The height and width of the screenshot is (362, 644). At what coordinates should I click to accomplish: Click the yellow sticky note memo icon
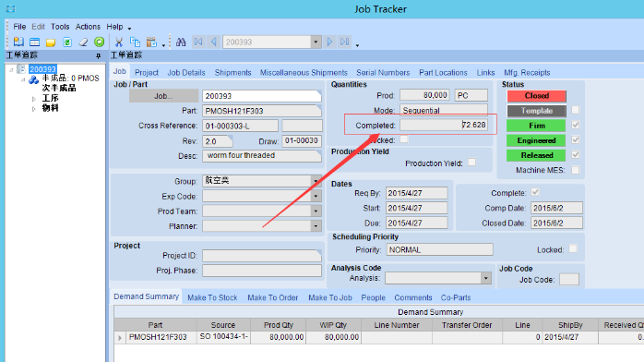coord(51,42)
